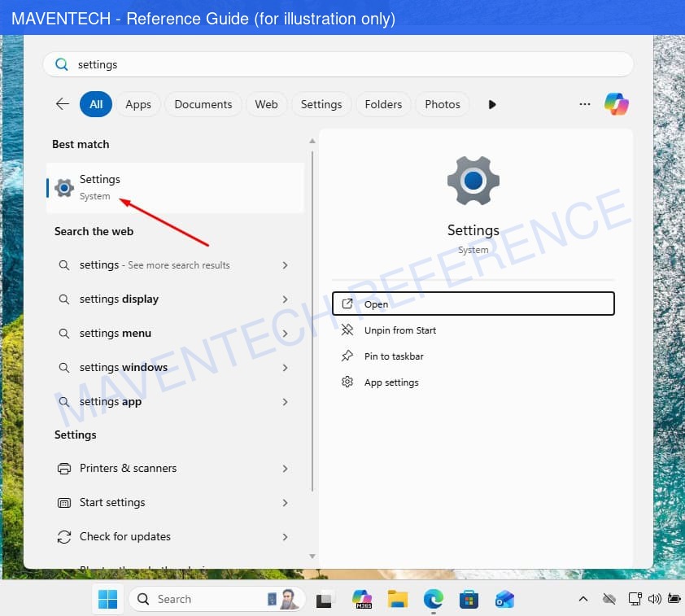The image size is (685, 616).
Task: Open the Settings best match result
Action: tap(175, 187)
